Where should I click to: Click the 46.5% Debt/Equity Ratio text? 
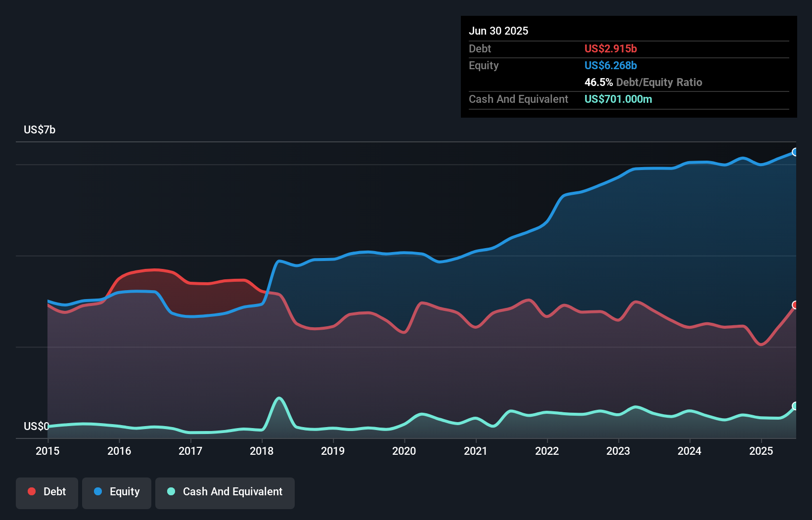tap(643, 83)
